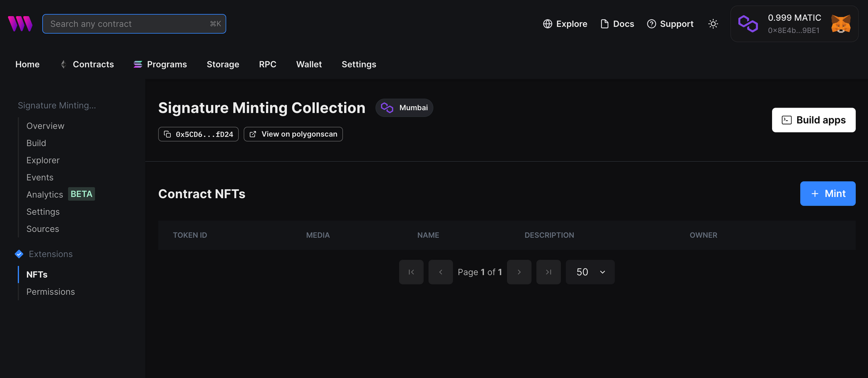The image size is (868, 378).
Task: Open the Wallet tab
Action: click(309, 64)
